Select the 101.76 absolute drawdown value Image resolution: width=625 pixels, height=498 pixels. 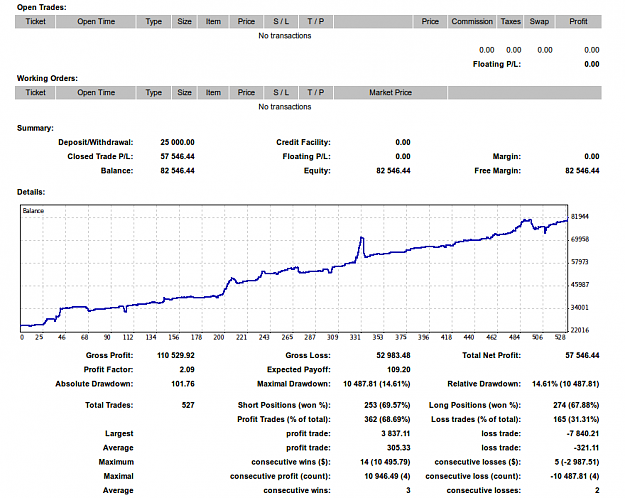coord(183,384)
